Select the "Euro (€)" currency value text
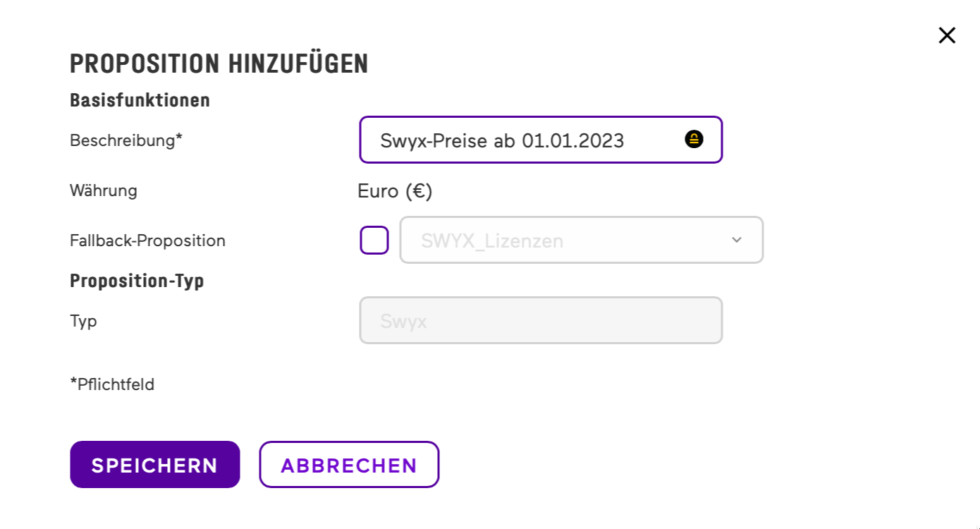 [395, 191]
